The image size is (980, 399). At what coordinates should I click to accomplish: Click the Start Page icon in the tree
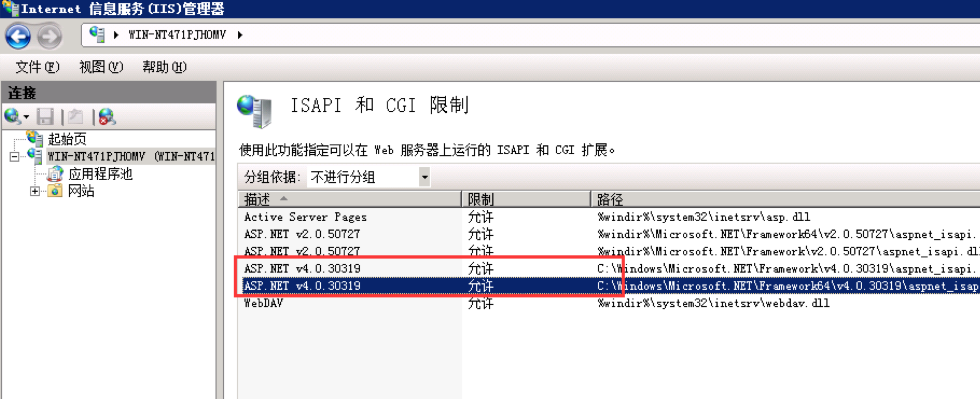point(34,138)
